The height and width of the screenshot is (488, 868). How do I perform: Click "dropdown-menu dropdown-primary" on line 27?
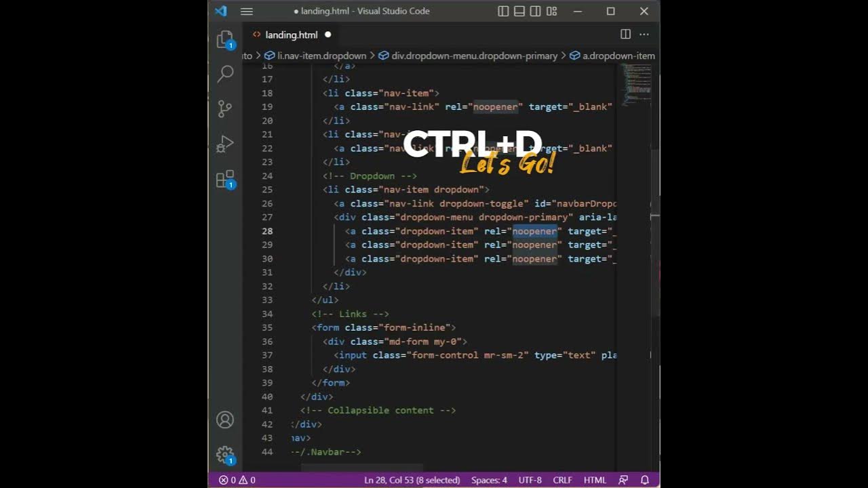(484, 218)
